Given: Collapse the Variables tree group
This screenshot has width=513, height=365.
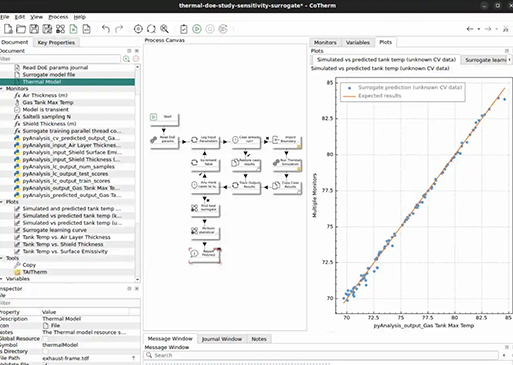Looking at the screenshot, I should click(x=2, y=279).
